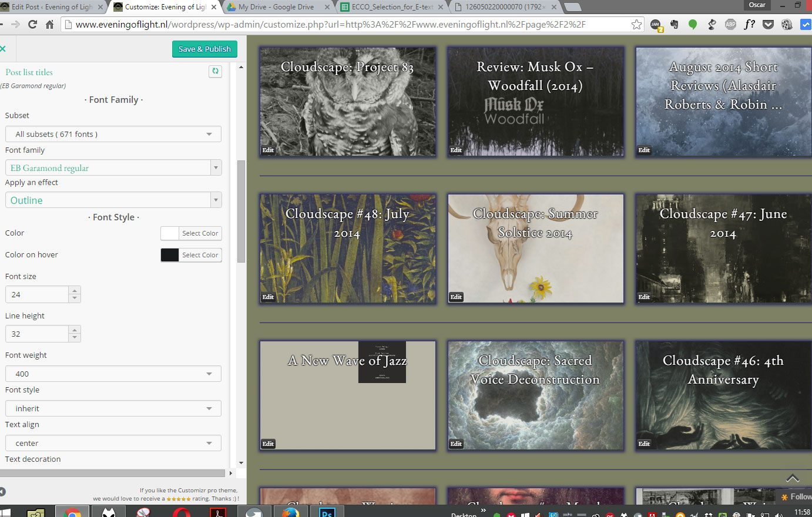Click the Evernote extension icon
Image resolution: width=812 pixels, height=517 pixels.
pyautogui.click(x=674, y=25)
